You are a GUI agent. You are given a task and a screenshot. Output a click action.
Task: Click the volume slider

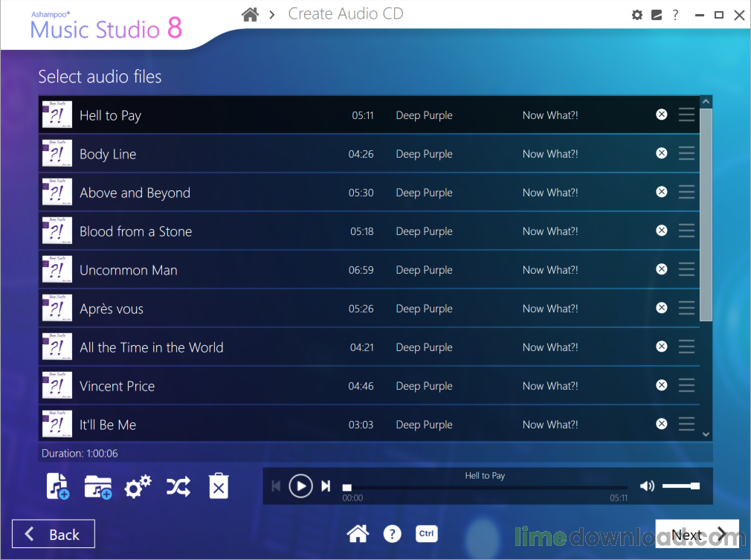pyautogui.click(x=680, y=486)
